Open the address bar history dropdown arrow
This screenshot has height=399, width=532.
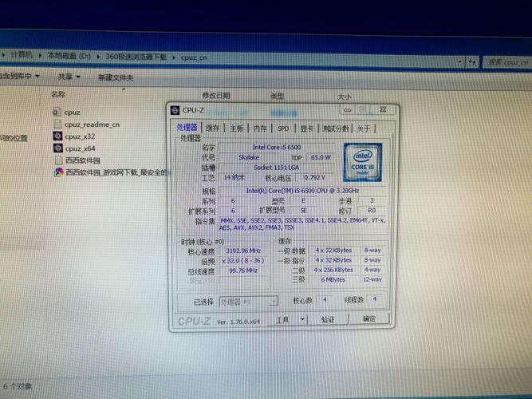pos(459,61)
